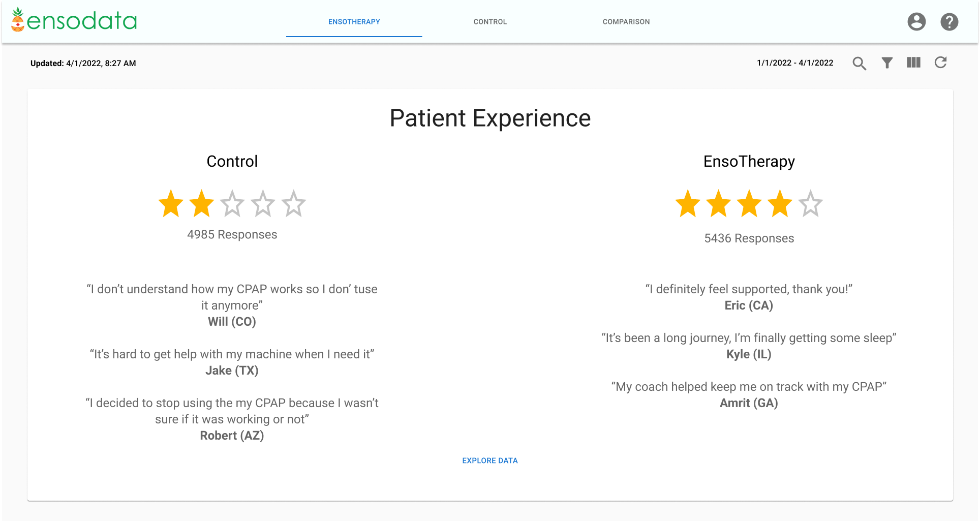Click the Patient Experience heading
The width and height of the screenshot is (980, 521).
pyautogui.click(x=490, y=118)
